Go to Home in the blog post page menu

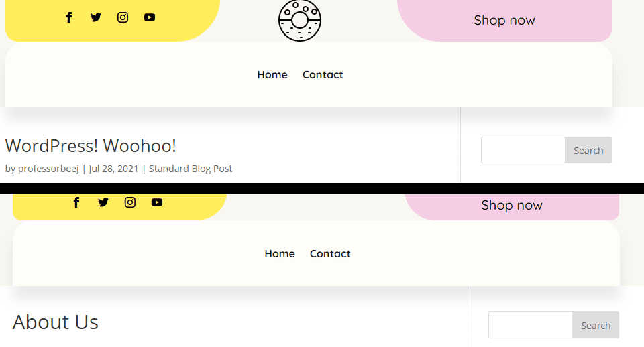coord(272,75)
